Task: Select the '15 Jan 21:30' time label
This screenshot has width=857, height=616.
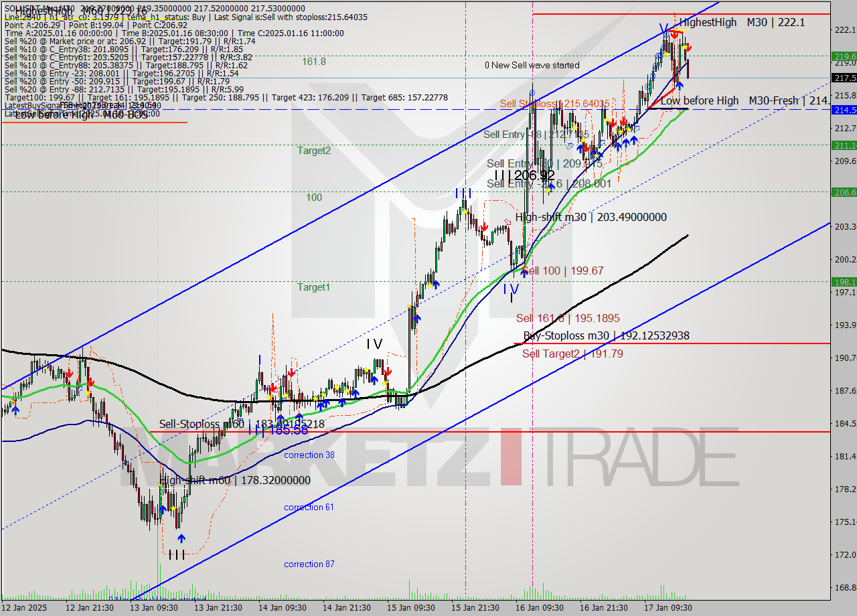Action: click(x=475, y=607)
